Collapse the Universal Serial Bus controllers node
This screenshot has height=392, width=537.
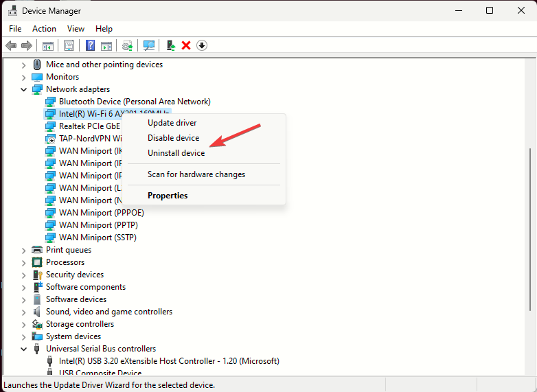click(24, 349)
